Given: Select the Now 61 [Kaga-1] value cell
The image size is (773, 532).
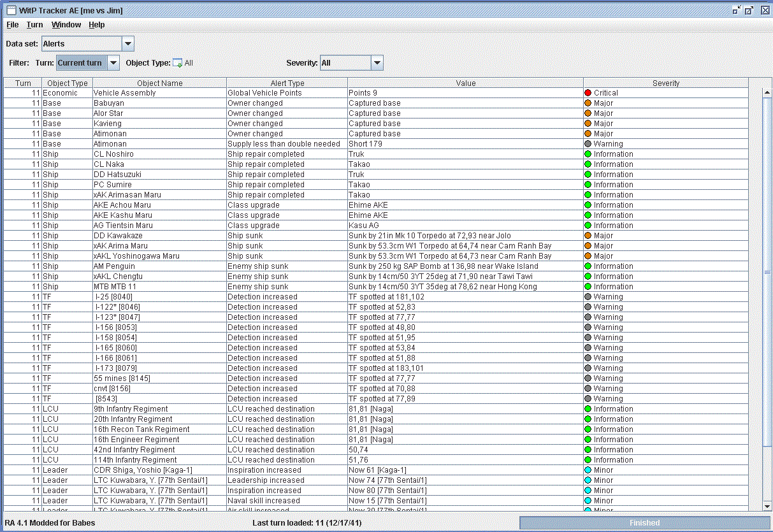Looking at the screenshot, I should pos(466,470).
